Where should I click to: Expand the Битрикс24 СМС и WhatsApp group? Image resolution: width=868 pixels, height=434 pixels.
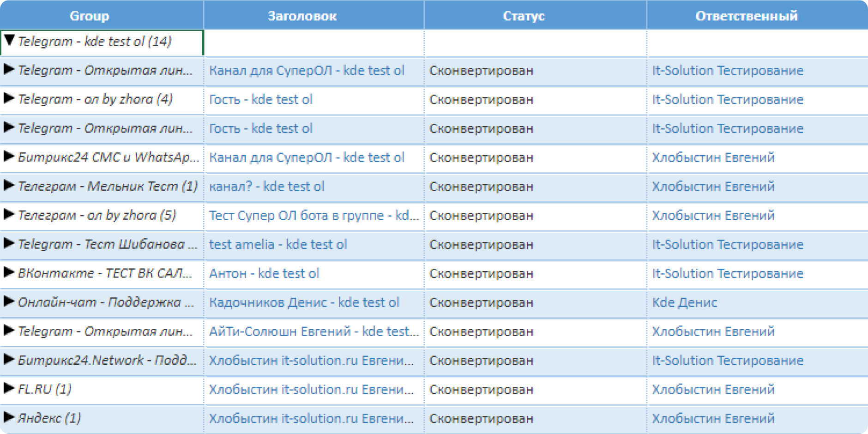click(9, 157)
